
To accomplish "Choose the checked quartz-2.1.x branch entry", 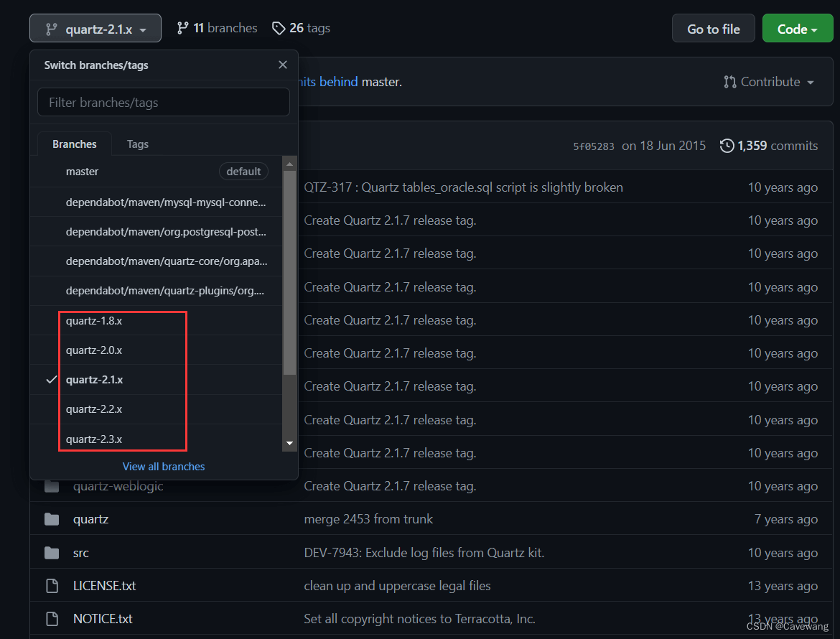I will tap(94, 380).
